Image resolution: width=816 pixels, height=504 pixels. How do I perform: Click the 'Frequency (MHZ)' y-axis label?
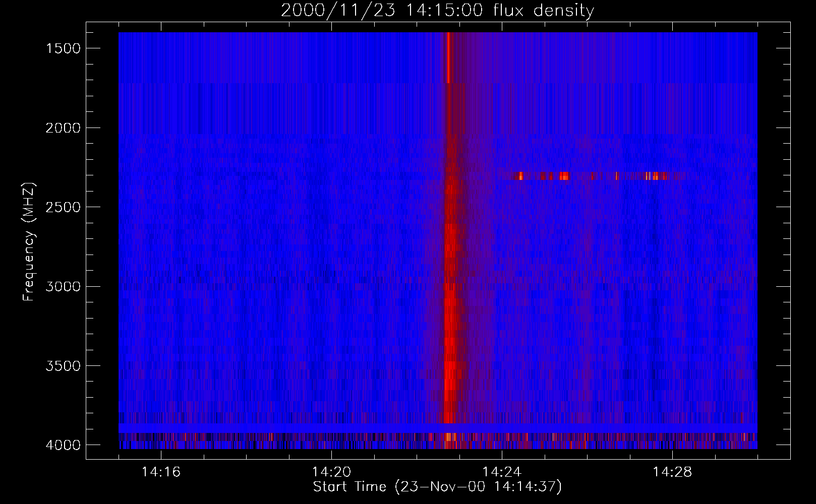pos(29,242)
